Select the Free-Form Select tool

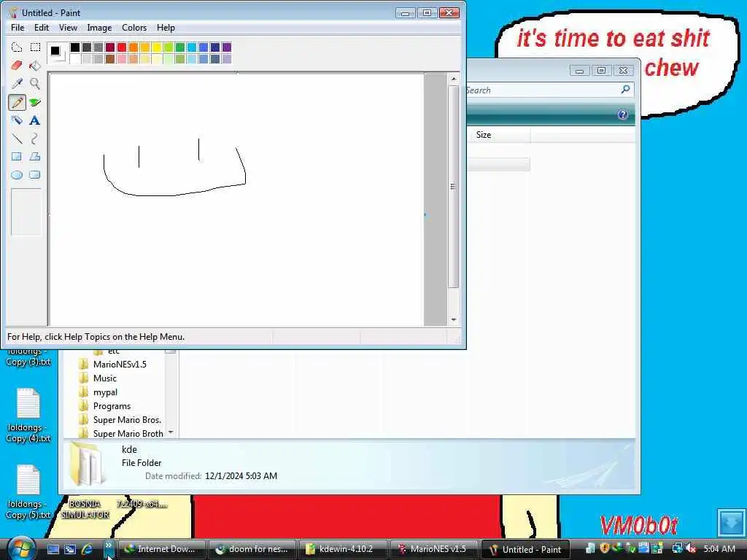(x=17, y=47)
